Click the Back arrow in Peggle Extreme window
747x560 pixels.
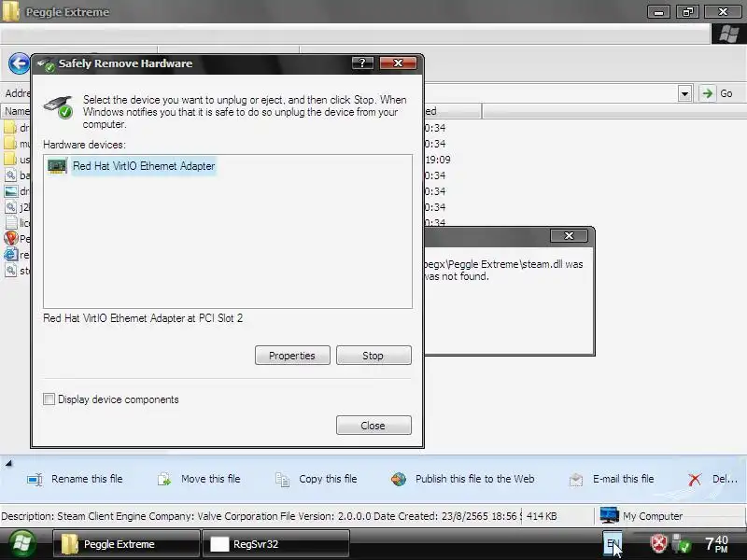(19, 63)
